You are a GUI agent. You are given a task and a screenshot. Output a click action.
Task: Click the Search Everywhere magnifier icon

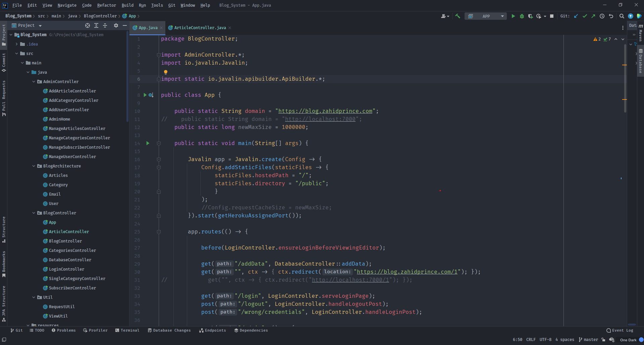[622, 16]
